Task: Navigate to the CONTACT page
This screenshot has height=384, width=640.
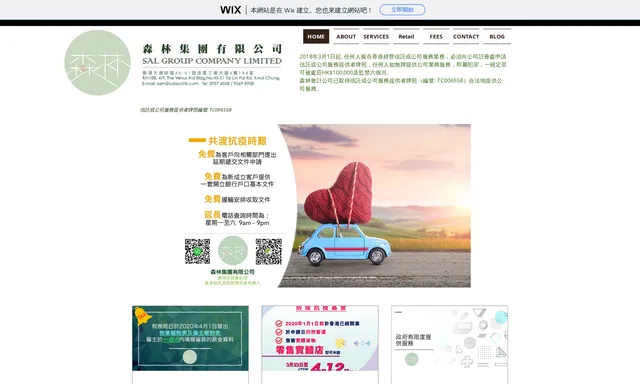Action: point(466,36)
